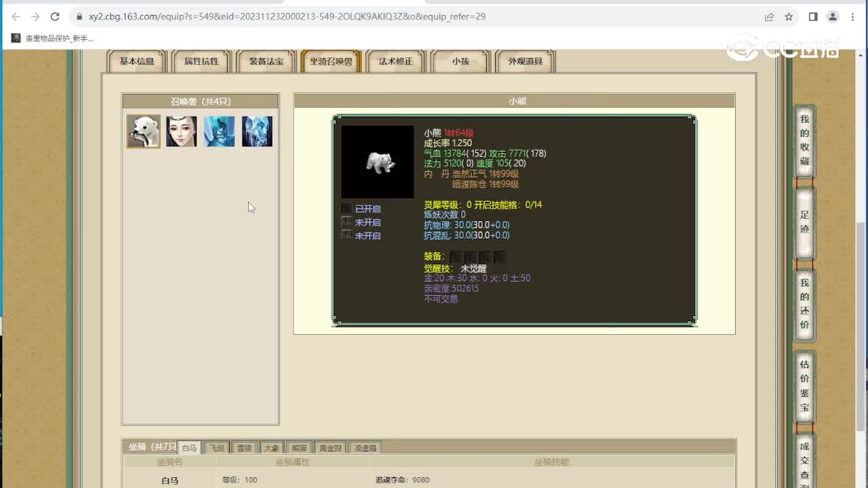Click the third pet equipment slot
The width and height of the screenshot is (868, 488).
point(485,257)
